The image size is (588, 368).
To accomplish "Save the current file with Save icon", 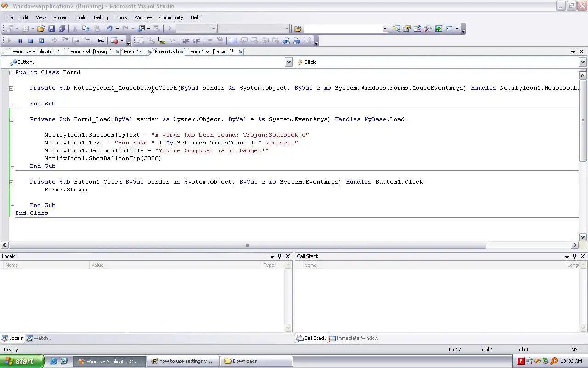I will 51,29.
